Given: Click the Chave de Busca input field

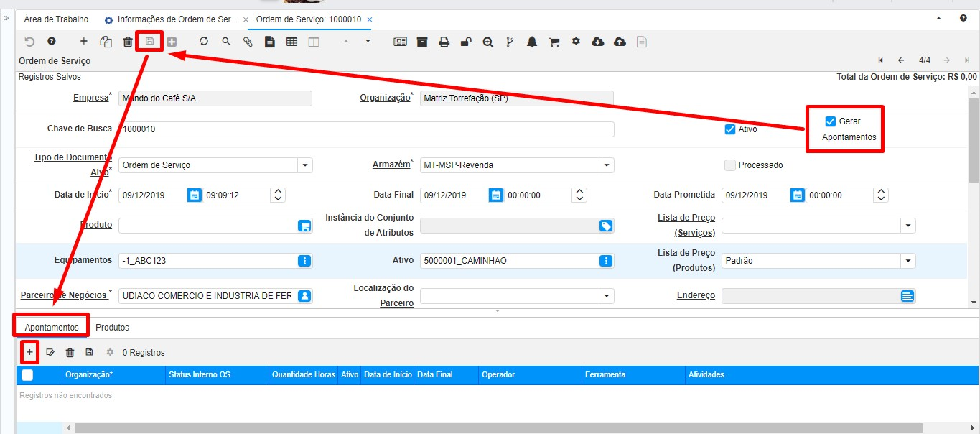Looking at the screenshot, I should click(366, 129).
